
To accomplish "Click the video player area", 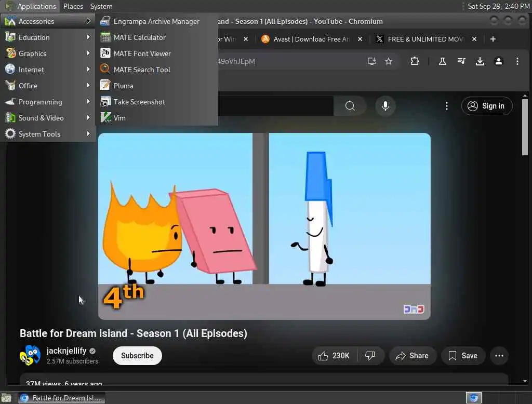I will coord(264,226).
